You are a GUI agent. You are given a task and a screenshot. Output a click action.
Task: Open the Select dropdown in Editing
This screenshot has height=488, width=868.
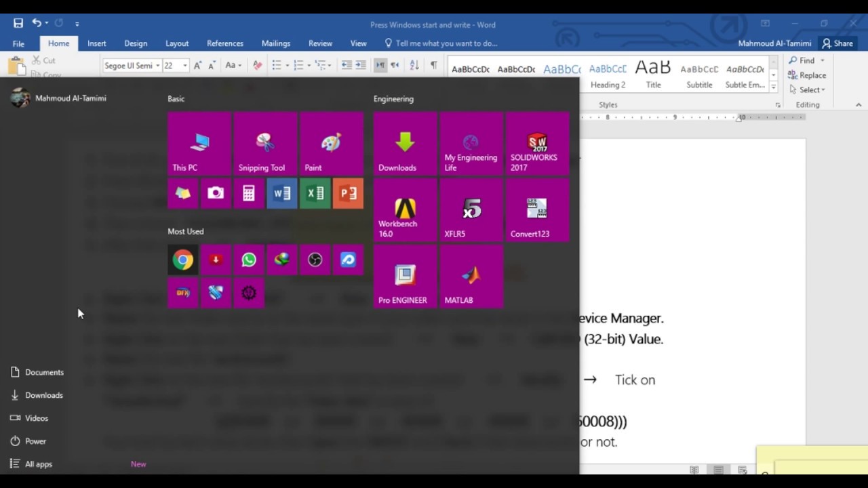coord(807,89)
